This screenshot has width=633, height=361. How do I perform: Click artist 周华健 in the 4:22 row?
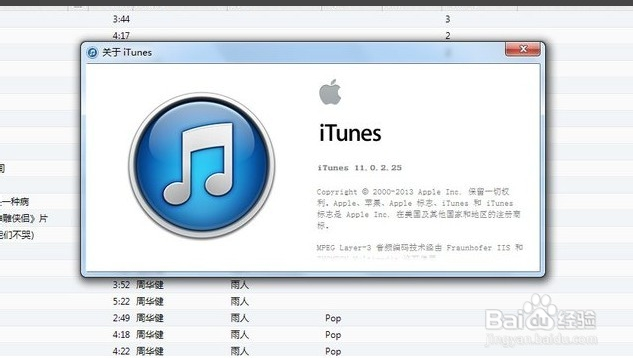point(150,351)
